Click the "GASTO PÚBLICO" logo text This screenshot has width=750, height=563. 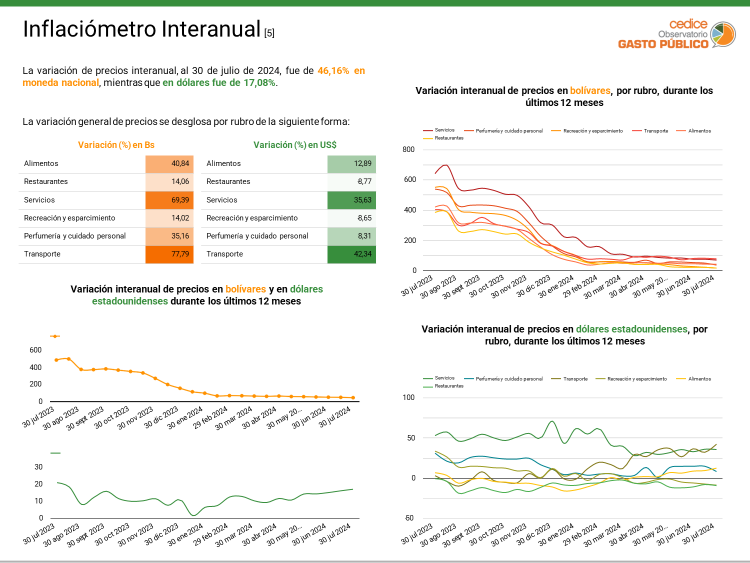pyautogui.click(x=663, y=44)
